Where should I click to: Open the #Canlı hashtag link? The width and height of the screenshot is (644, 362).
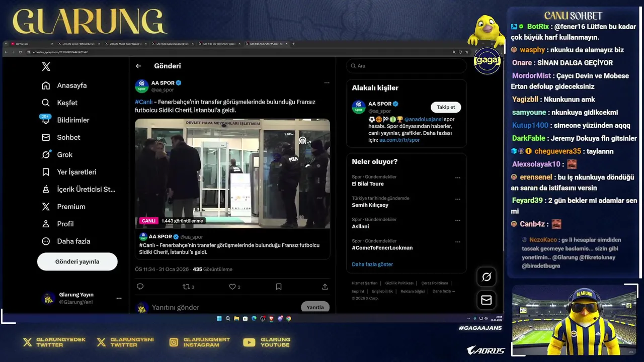(x=144, y=102)
